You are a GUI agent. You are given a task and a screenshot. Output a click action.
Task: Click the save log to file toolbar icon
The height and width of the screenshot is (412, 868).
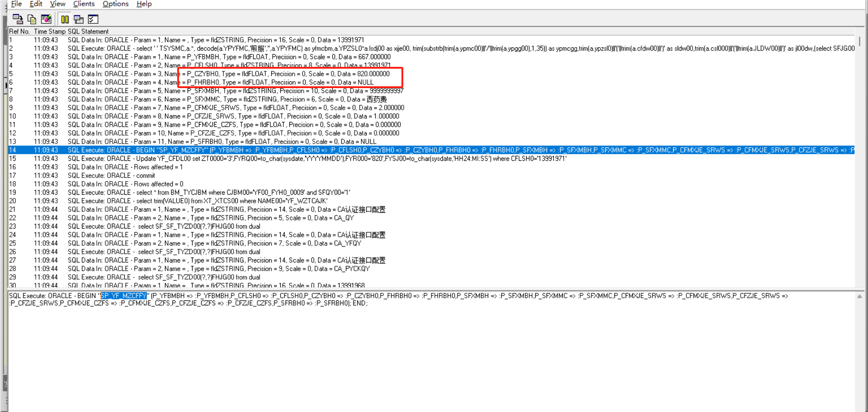click(x=18, y=19)
